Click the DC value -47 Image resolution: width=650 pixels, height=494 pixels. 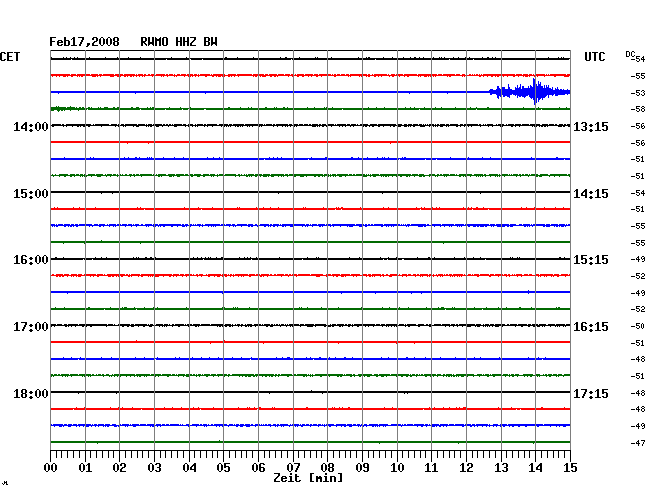click(638, 443)
